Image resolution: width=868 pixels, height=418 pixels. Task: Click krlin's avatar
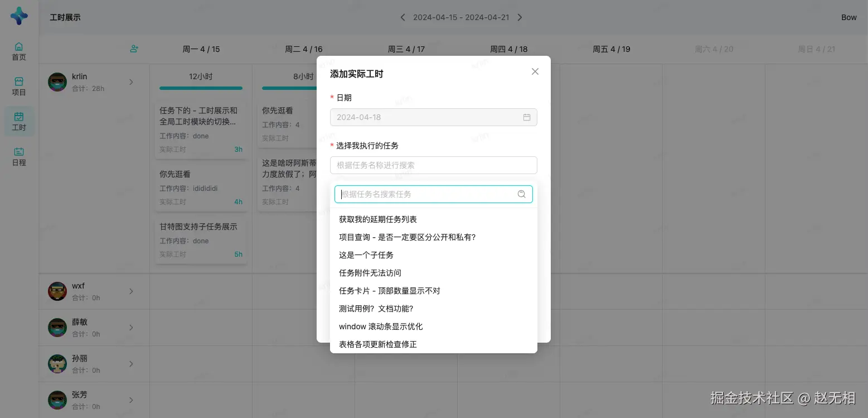pos(57,82)
